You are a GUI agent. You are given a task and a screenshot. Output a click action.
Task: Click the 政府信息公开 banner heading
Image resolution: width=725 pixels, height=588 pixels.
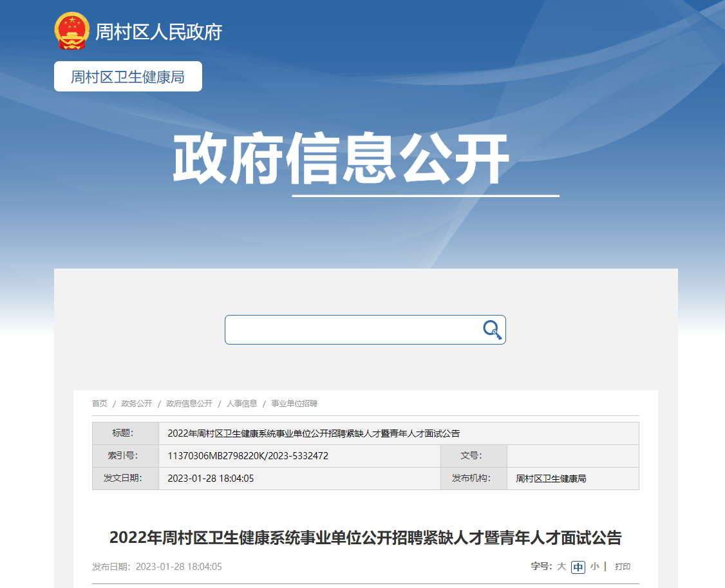click(341, 160)
